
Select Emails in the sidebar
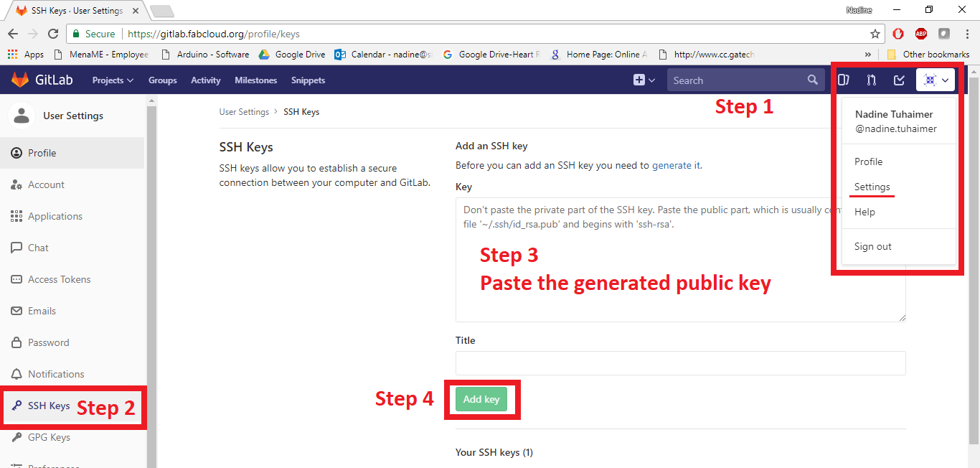pos(72,311)
